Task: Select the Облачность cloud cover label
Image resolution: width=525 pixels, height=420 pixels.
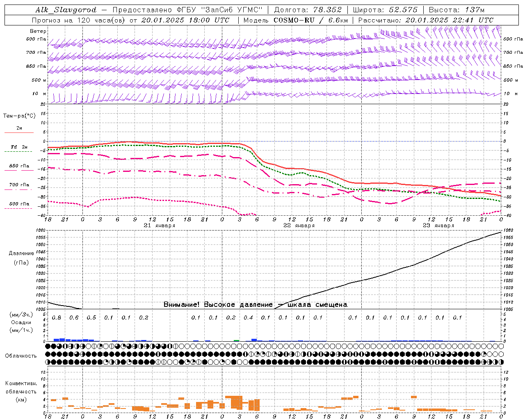Action: 21,356
